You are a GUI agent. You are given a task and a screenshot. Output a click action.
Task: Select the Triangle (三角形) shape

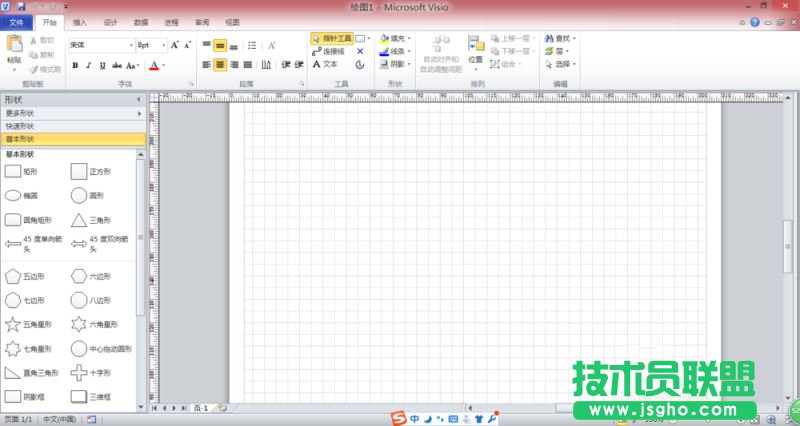click(91, 220)
